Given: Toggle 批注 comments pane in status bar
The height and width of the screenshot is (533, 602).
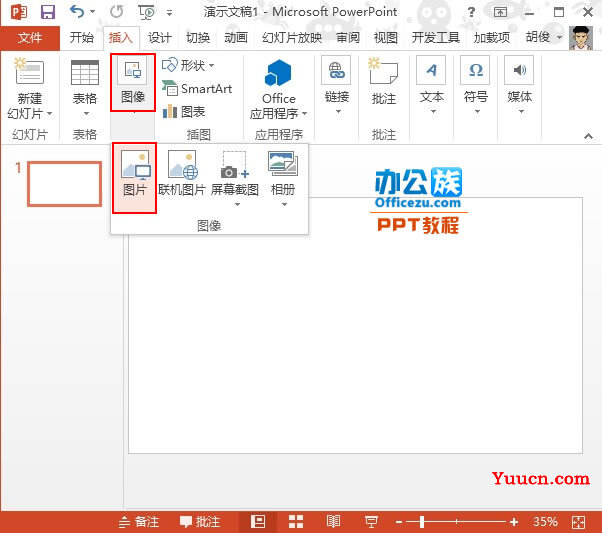Looking at the screenshot, I should click(200, 521).
